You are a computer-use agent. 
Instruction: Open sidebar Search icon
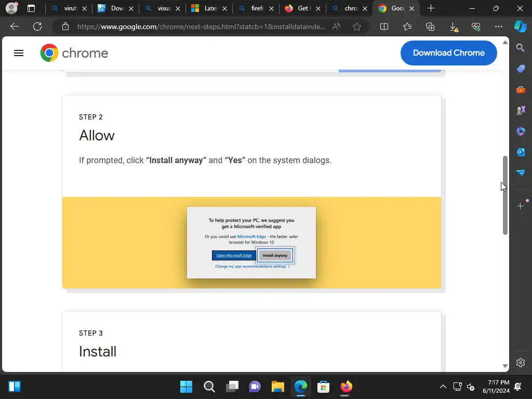coord(521,47)
